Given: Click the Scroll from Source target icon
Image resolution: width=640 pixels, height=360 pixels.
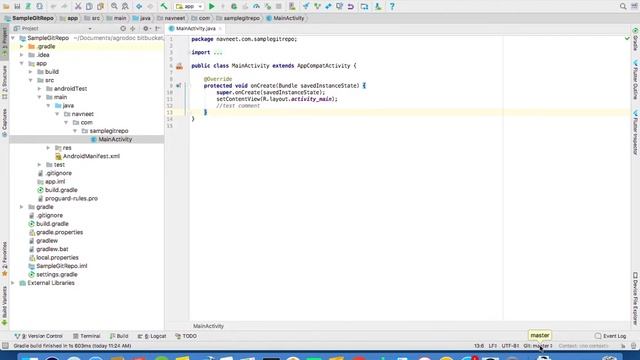Looking at the screenshot, I should [123, 29].
